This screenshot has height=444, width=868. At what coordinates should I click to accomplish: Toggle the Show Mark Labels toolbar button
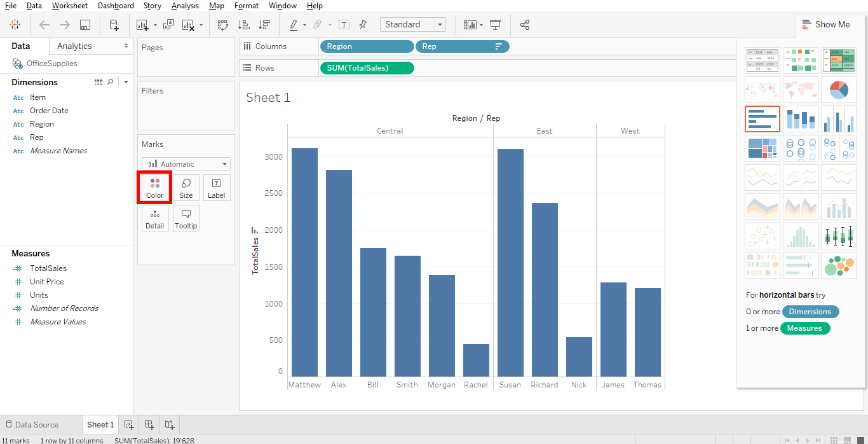coord(344,25)
